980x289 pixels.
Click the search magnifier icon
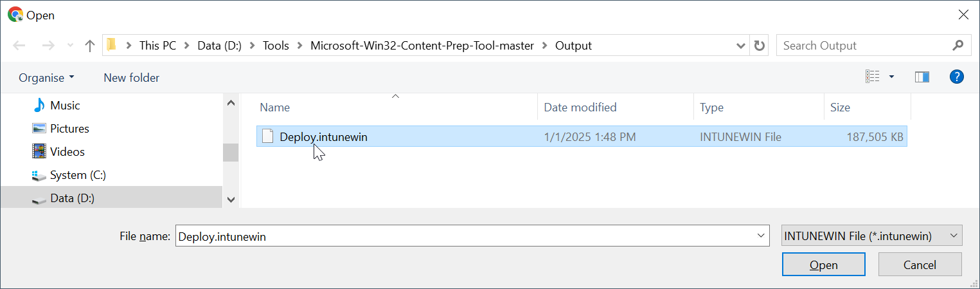(x=958, y=46)
